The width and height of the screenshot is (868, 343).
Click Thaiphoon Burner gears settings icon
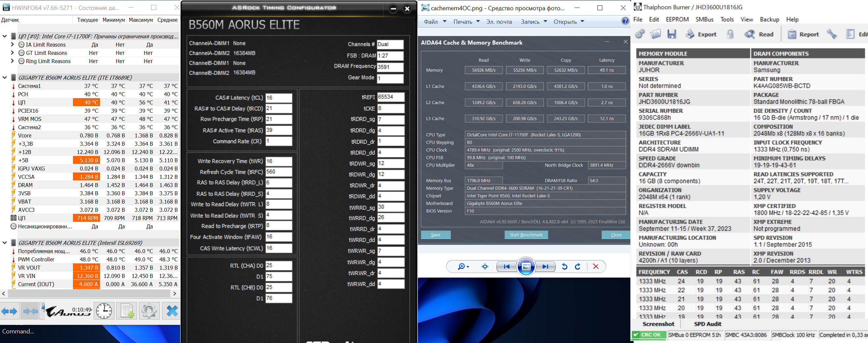click(640, 34)
